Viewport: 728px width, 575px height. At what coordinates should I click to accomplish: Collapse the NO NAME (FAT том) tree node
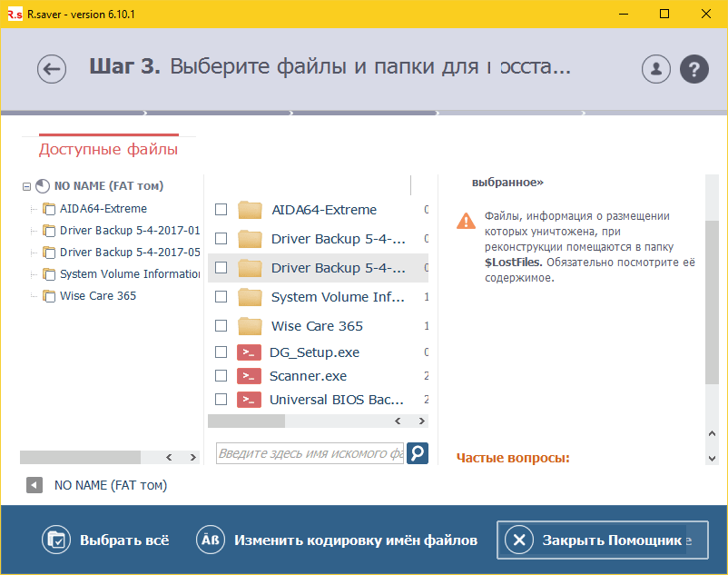pos(26,186)
